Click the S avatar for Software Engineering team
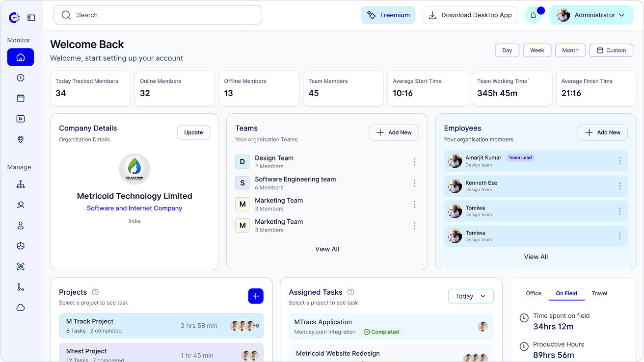Image resolution: width=644 pixels, height=362 pixels. pos(242,183)
